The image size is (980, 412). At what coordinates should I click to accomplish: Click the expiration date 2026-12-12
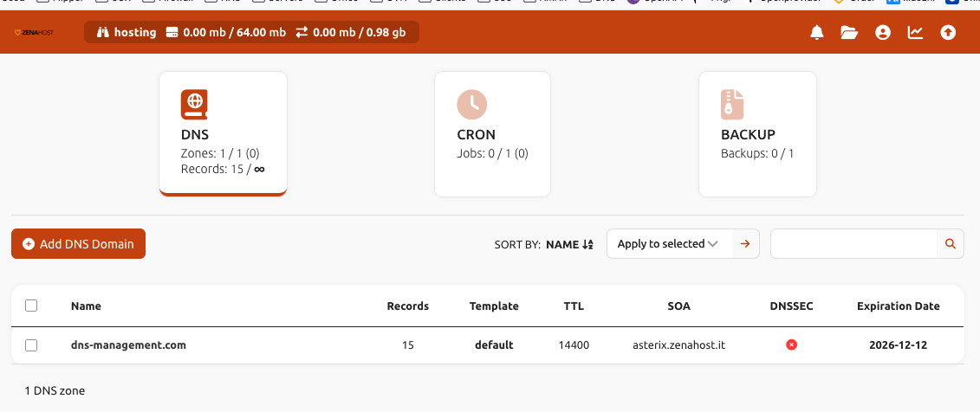click(899, 344)
